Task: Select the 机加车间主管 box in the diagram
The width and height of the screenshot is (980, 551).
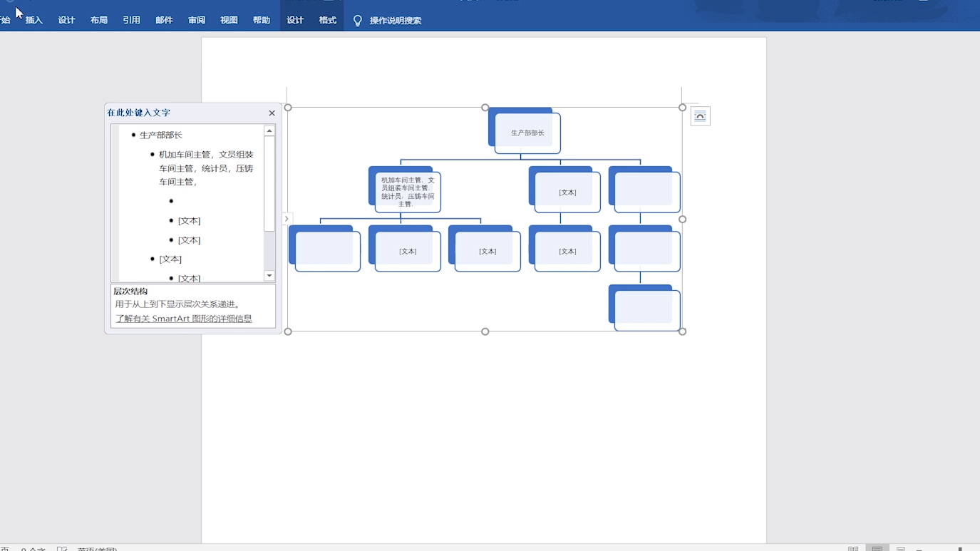Action: pos(408,192)
